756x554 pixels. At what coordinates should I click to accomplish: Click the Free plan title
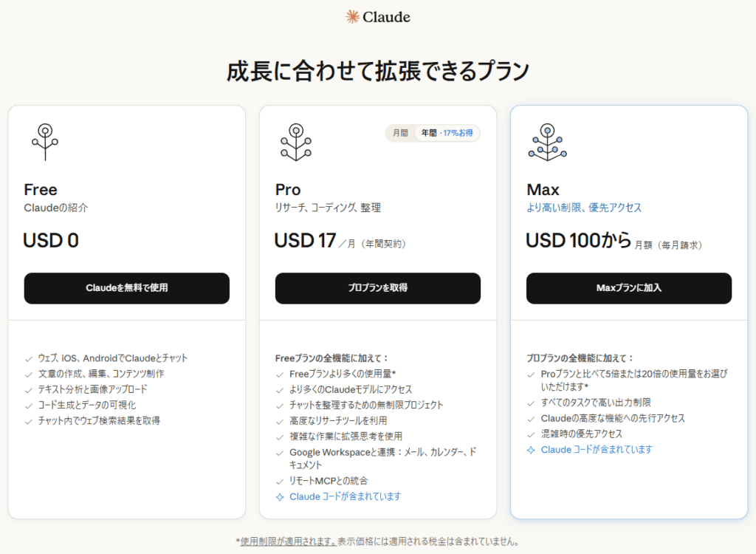(41, 190)
